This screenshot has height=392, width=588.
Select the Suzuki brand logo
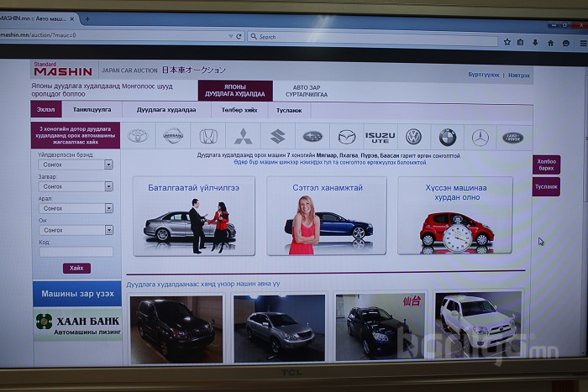pos(277,136)
